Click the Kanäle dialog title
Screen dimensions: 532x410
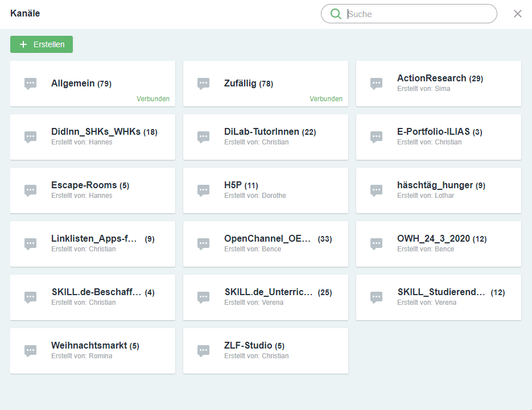pyautogui.click(x=25, y=14)
